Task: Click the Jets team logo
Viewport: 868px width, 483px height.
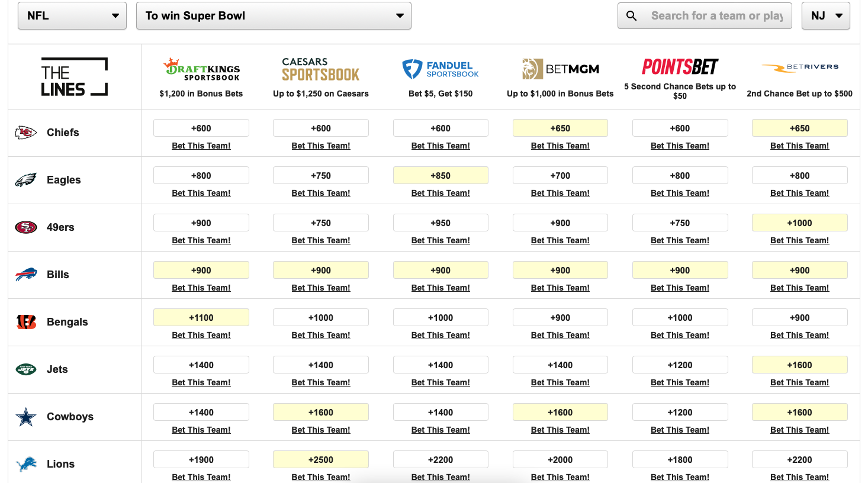Action: click(x=26, y=369)
